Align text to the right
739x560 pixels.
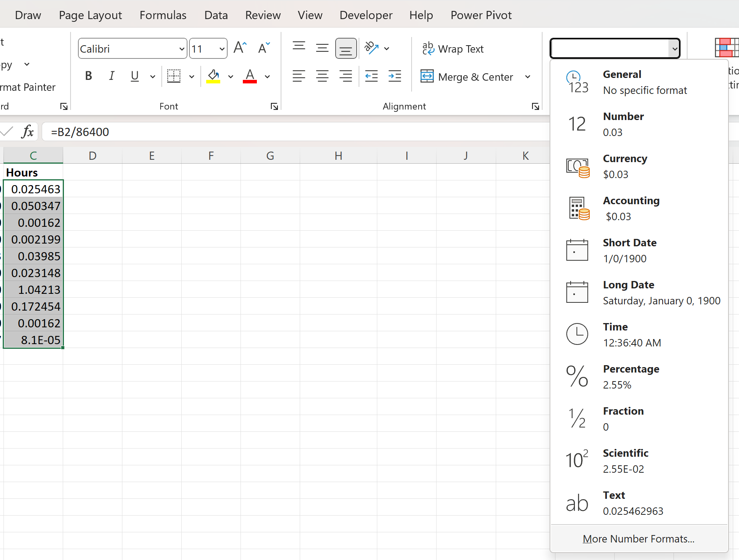pos(346,76)
